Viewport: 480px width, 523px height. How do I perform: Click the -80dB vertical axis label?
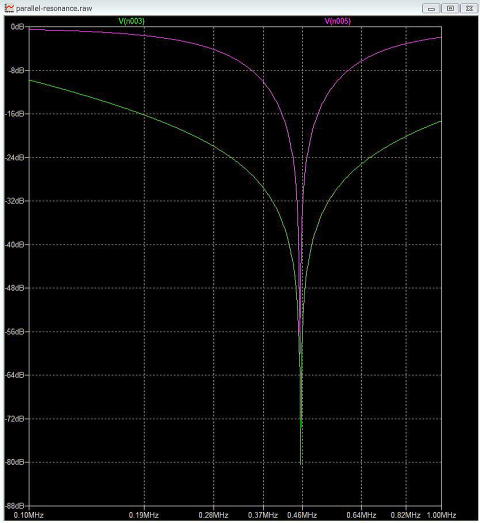pyautogui.click(x=15, y=462)
